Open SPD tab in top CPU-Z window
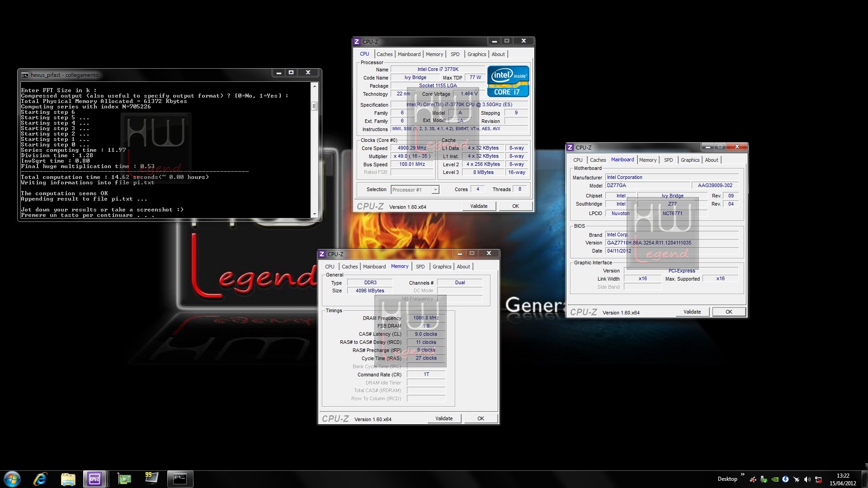Image resolution: width=868 pixels, height=488 pixels. pyautogui.click(x=455, y=54)
